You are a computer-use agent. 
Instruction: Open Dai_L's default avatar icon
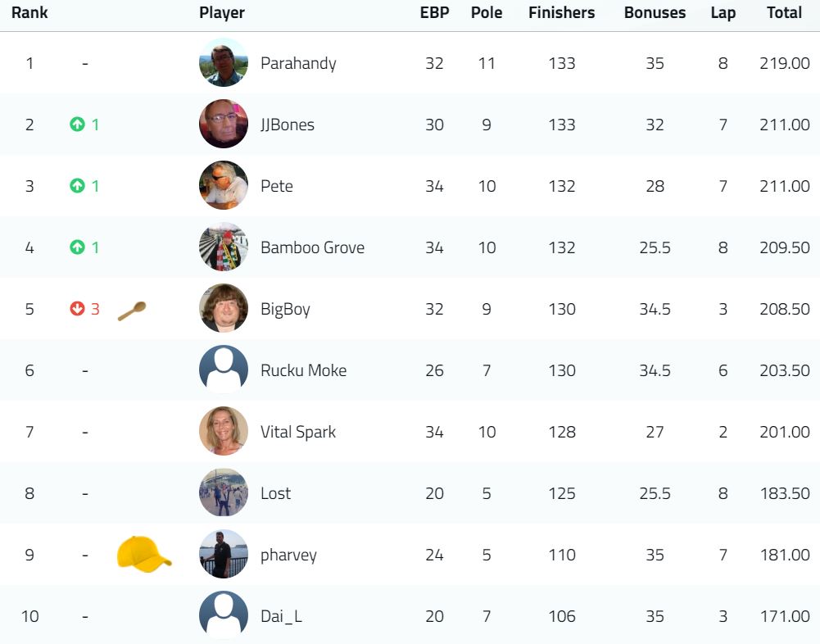coord(224,616)
